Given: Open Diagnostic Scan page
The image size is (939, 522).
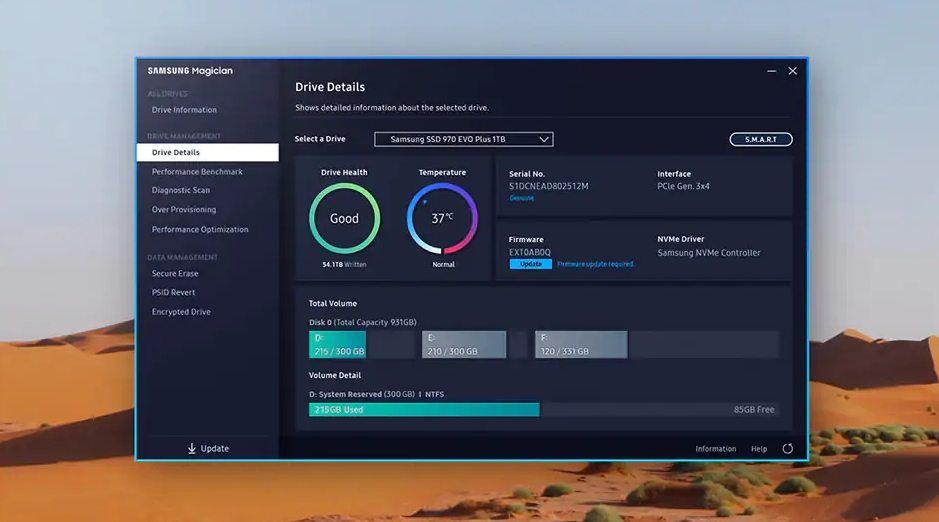Looking at the screenshot, I should (181, 190).
